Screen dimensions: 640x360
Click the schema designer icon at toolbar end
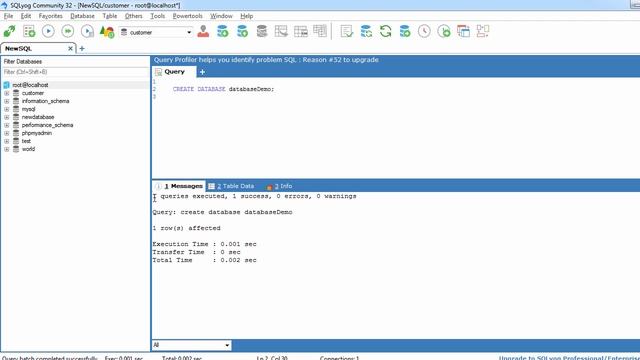click(x=483, y=31)
